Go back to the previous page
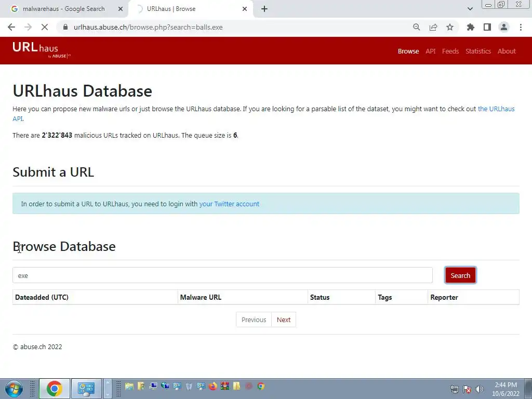 [11, 27]
